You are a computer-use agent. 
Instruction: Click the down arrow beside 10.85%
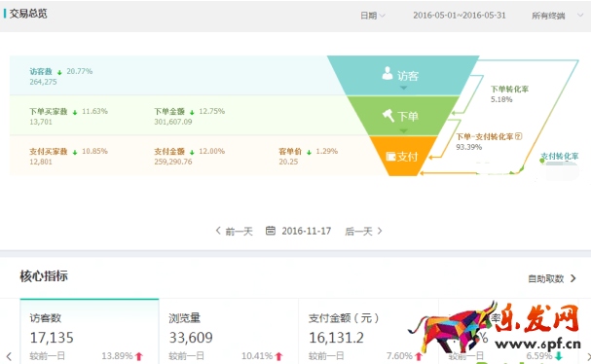tap(75, 152)
